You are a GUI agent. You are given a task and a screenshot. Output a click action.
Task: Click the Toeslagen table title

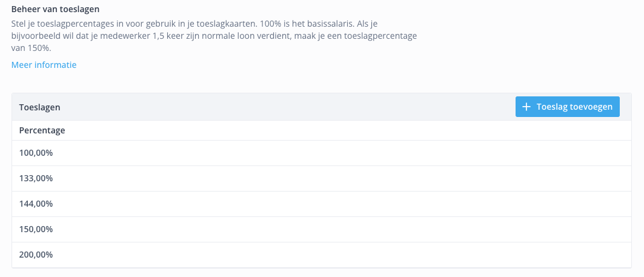point(40,107)
